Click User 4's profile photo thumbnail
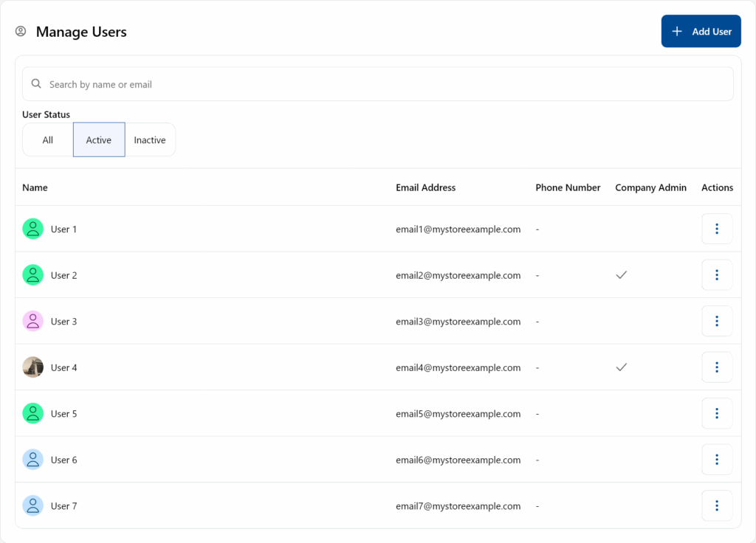Image resolution: width=756 pixels, height=543 pixels. [32, 367]
